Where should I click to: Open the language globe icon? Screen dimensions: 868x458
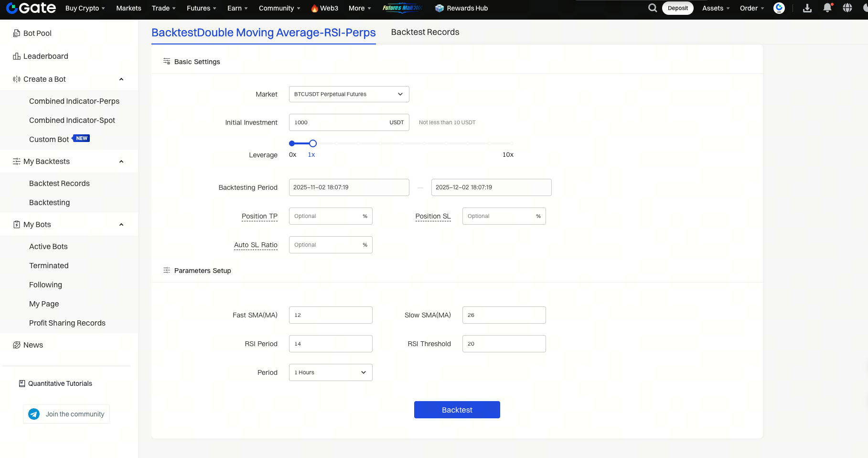(847, 8)
